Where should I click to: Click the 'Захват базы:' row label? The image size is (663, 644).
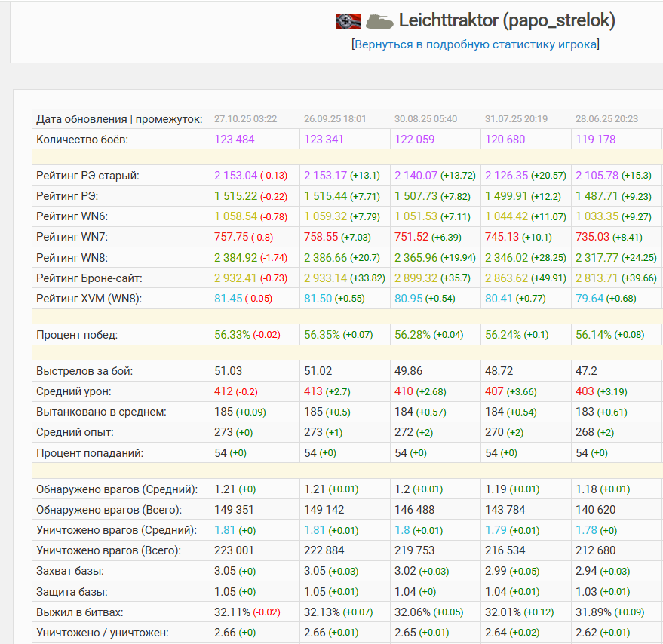coord(70,571)
